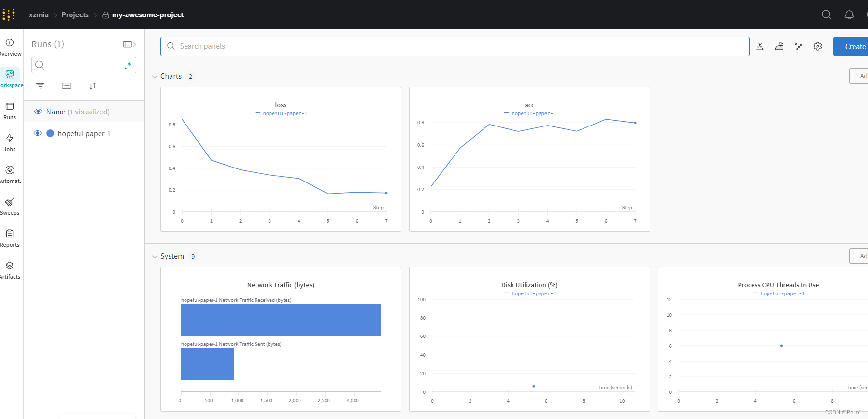Open the runs filter icon
Image resolution: width=868 pixels, height=419 pixels.
tap(40, 86)
